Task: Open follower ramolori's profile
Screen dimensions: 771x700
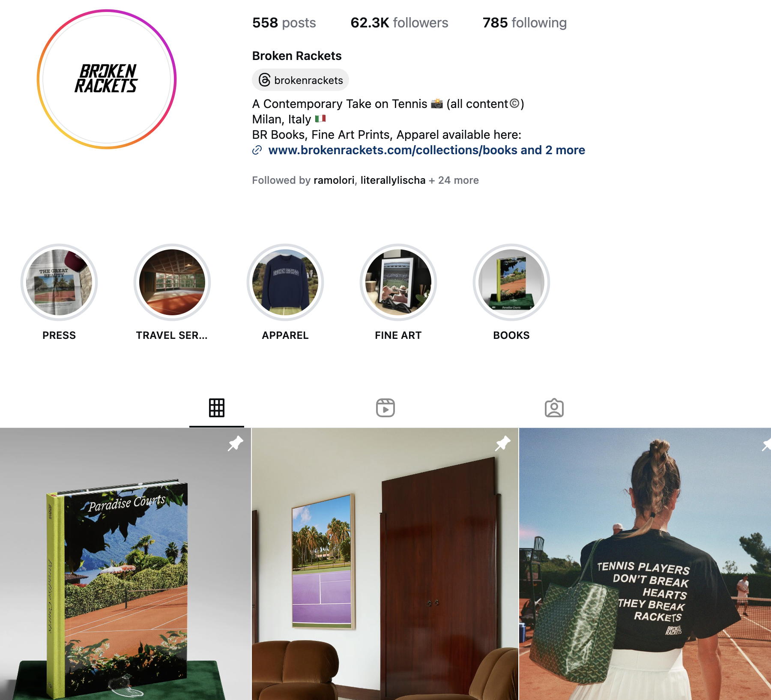Action: click(x=334, y=180)
